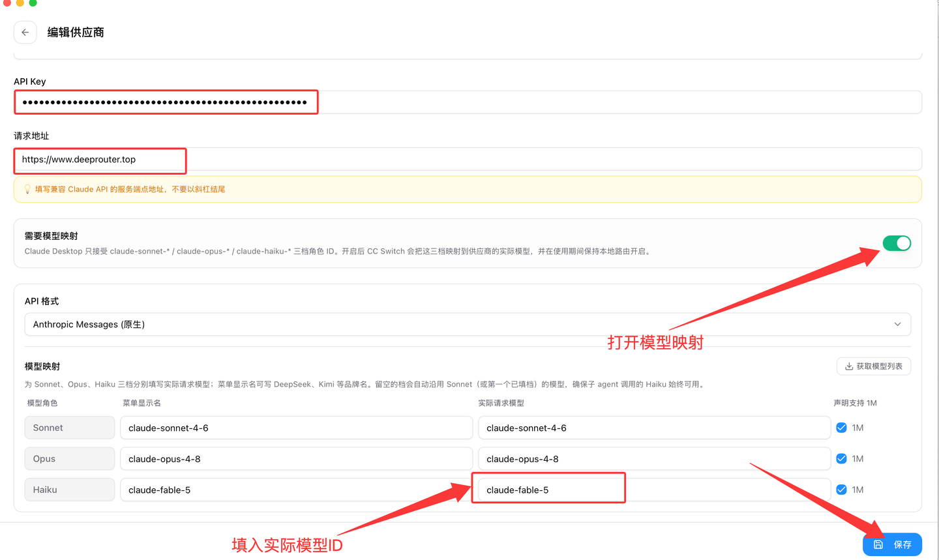Edit the Opus menu display name field

[x=296, y=459]
